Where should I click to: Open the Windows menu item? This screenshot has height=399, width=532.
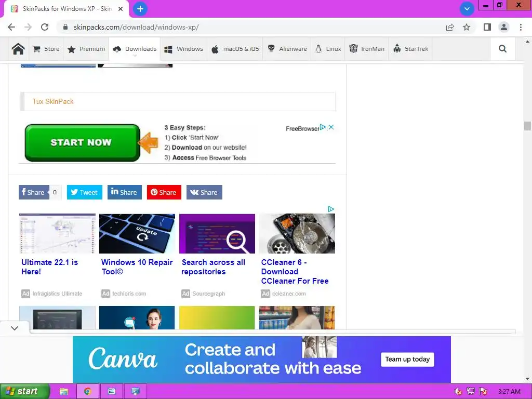click(183, 49)
